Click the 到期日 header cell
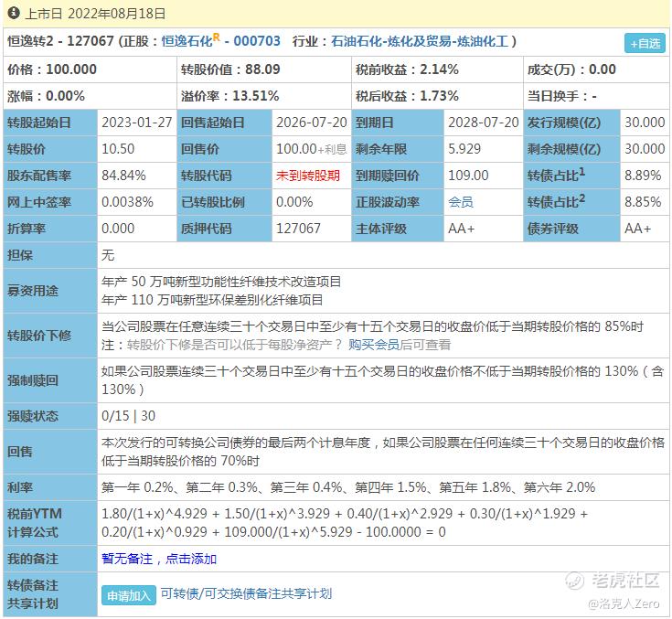The image size is (672, 619). 398,123
